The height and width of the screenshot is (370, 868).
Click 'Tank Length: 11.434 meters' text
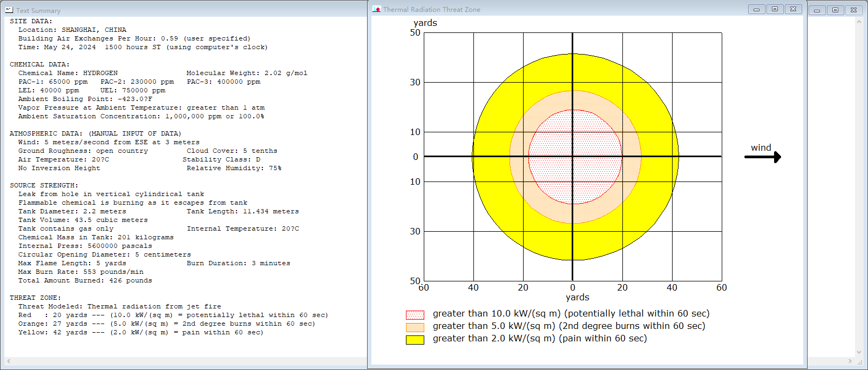coord(243,211)
